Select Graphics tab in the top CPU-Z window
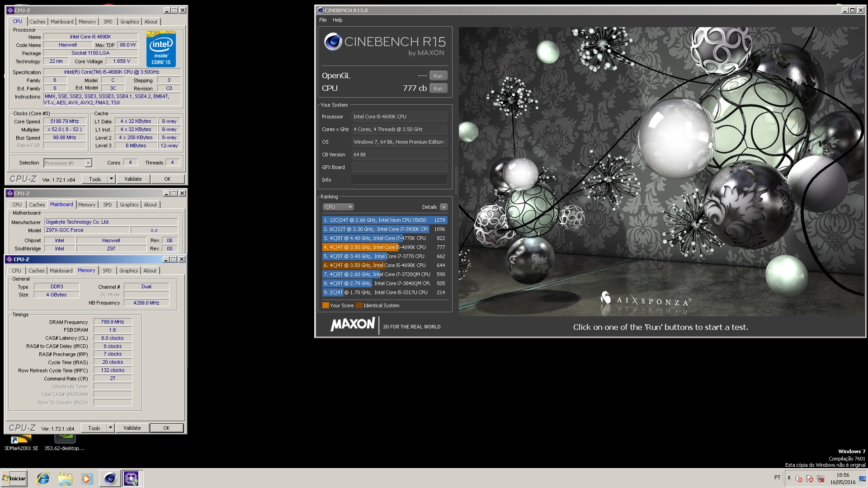The height and width of the screenshot is (488, 868). [x=130, y=22]
